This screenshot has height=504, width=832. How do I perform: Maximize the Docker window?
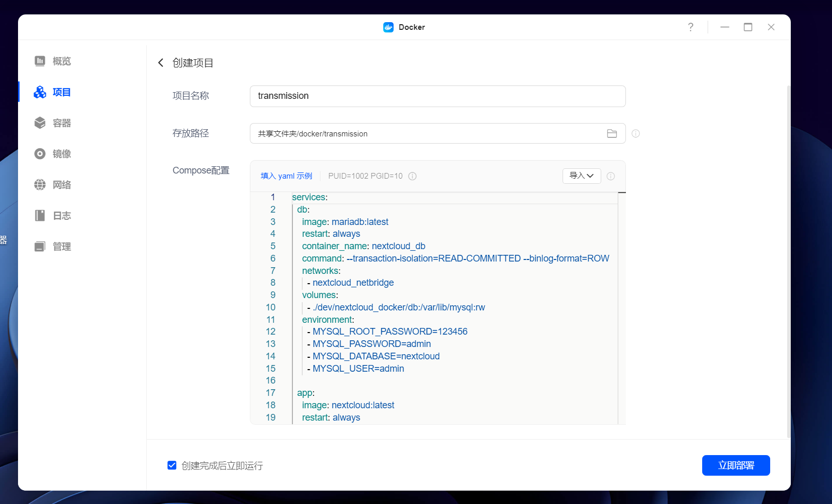tap(748, 27)
